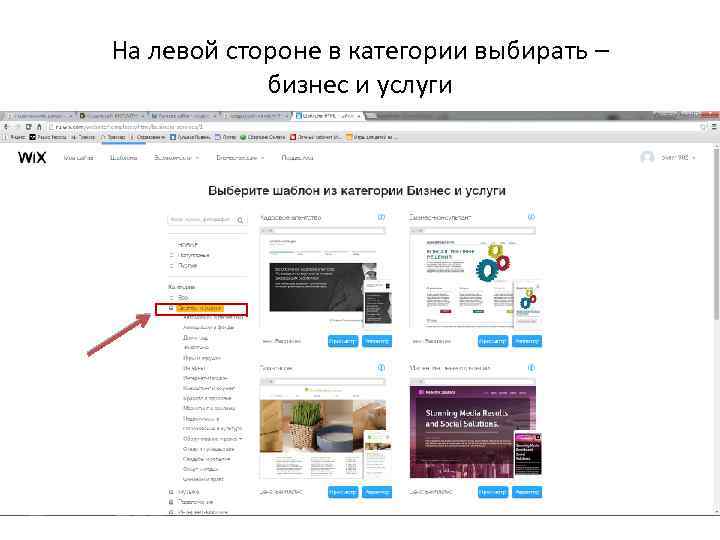Viewport: 720px width, 540px height.
Task: Open info icon of Кадровое агентство template
Action: pos(381,217)
